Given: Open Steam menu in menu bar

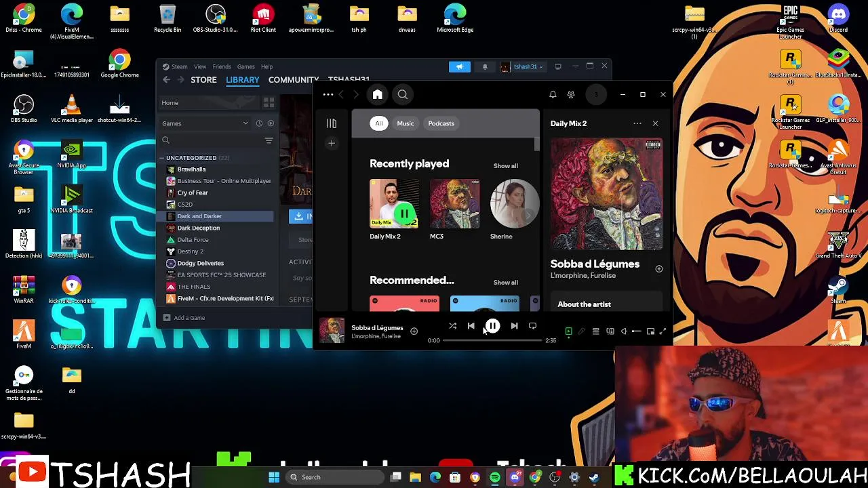Looking at the screenshot, I should (179, 66).
